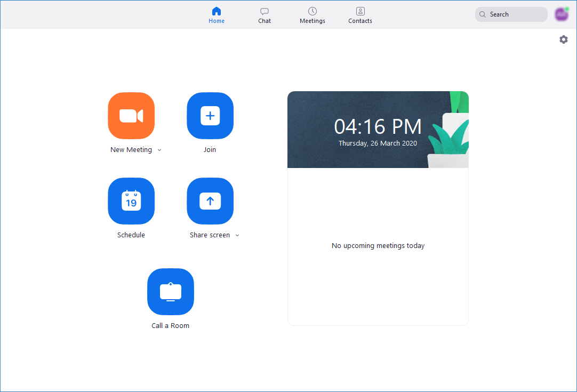Viewport: 577px width, 392px height.
Task: Expand the New Meeting options arrow
Action: coord(159,150)
